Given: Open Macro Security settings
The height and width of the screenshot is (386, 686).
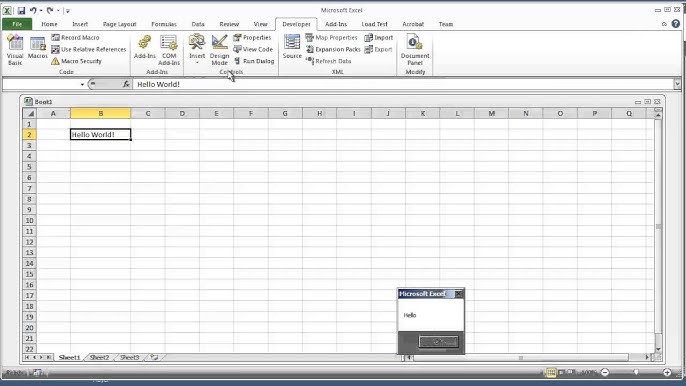Looking at the screenshot, I should tap(76, 61).
